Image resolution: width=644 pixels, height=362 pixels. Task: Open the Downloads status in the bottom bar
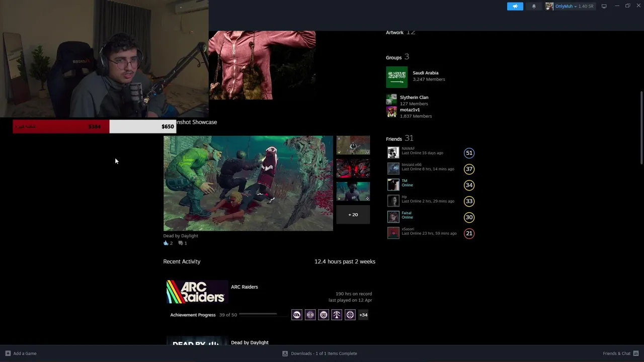click(x=324, y=353)
